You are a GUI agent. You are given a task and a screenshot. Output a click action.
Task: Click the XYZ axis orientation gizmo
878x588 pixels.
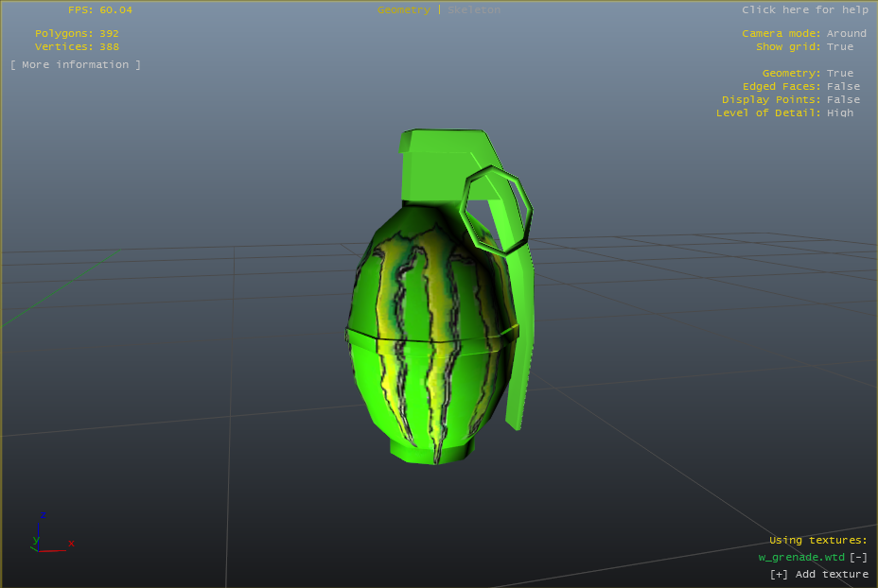(52, 532)
